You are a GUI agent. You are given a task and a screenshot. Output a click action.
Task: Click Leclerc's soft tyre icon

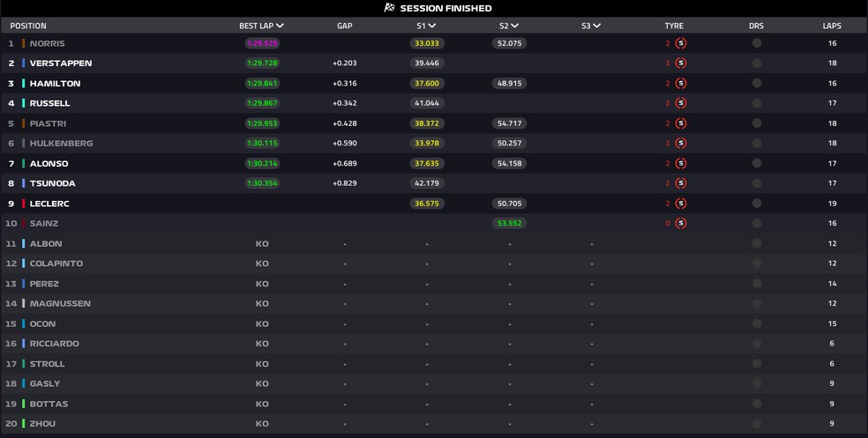[x=681, y=204]
